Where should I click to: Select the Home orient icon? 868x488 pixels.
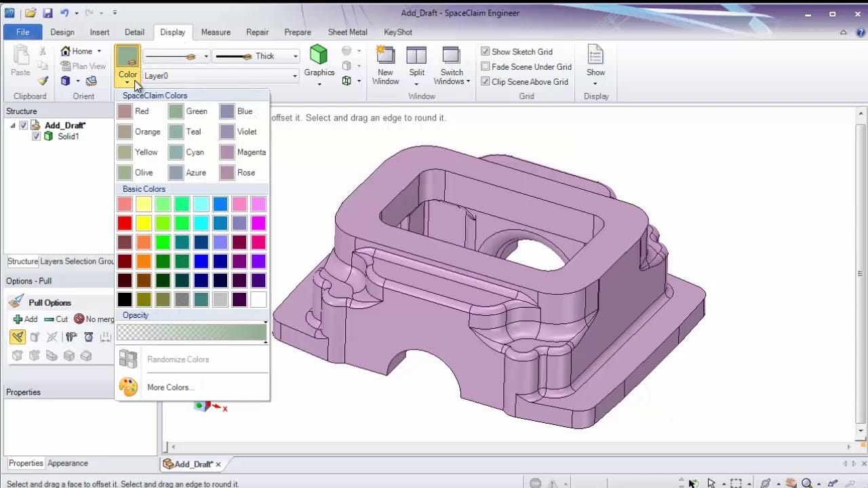coord(66,51)
